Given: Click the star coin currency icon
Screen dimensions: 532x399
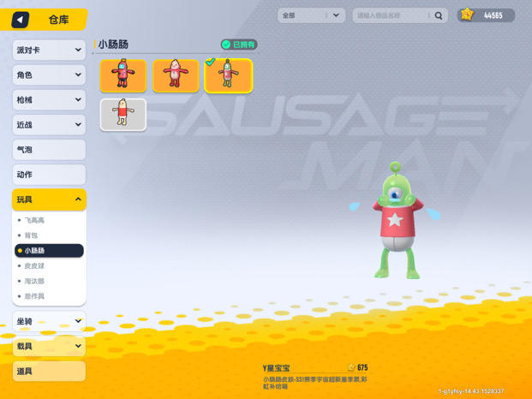Looking at the screenshot, I should pyautogui.click(x=467, y=15).
